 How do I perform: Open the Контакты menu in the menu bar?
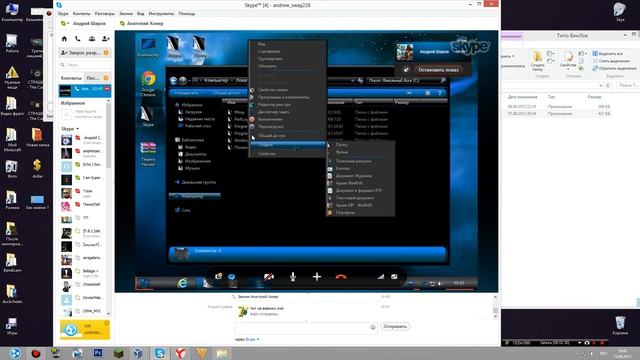tap(82, 13)
